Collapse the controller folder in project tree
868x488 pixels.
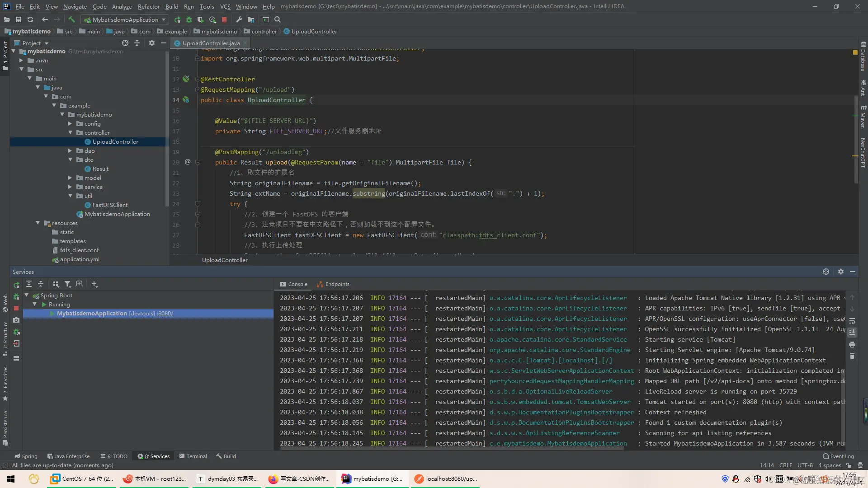71,133
